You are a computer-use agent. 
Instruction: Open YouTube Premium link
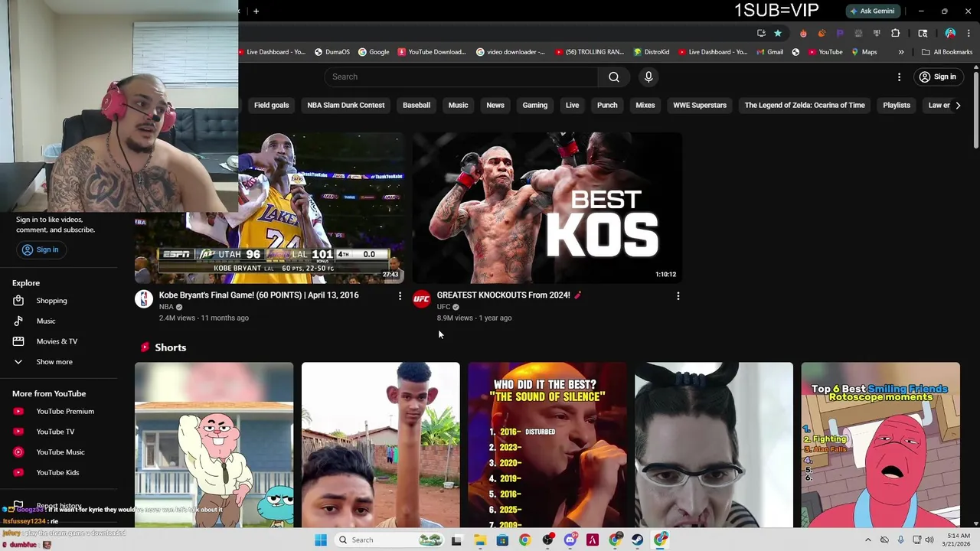point(65,411)
